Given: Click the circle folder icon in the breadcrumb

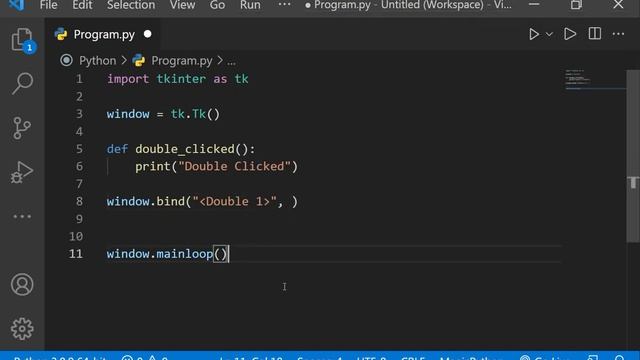Looking at the screenshot, I should pyautogui.click(x=66, y=60).
